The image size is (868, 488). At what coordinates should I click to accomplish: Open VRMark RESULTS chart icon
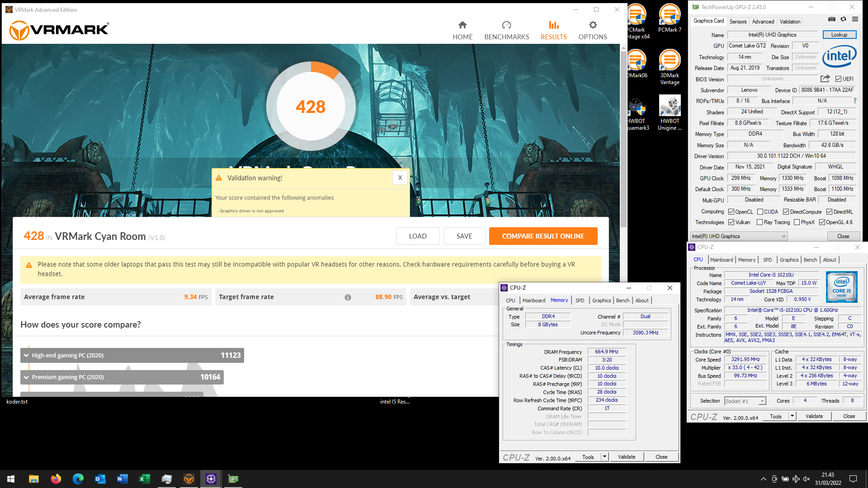point(553,25)
